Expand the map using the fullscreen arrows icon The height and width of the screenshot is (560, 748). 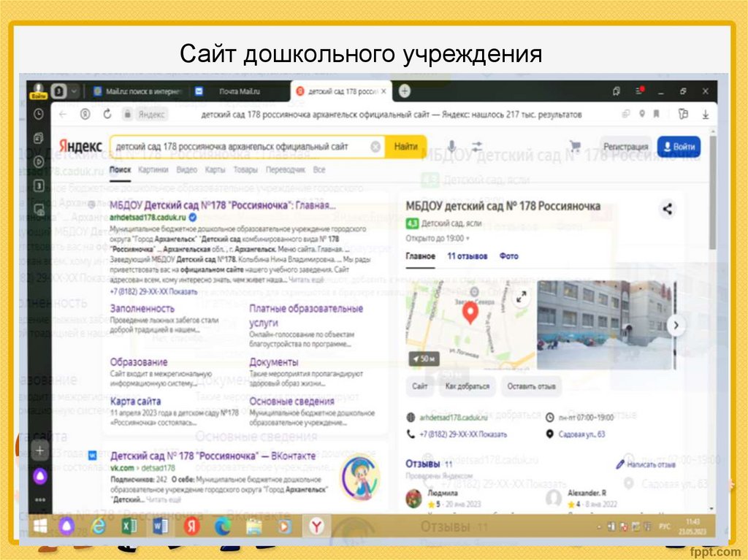522,296
